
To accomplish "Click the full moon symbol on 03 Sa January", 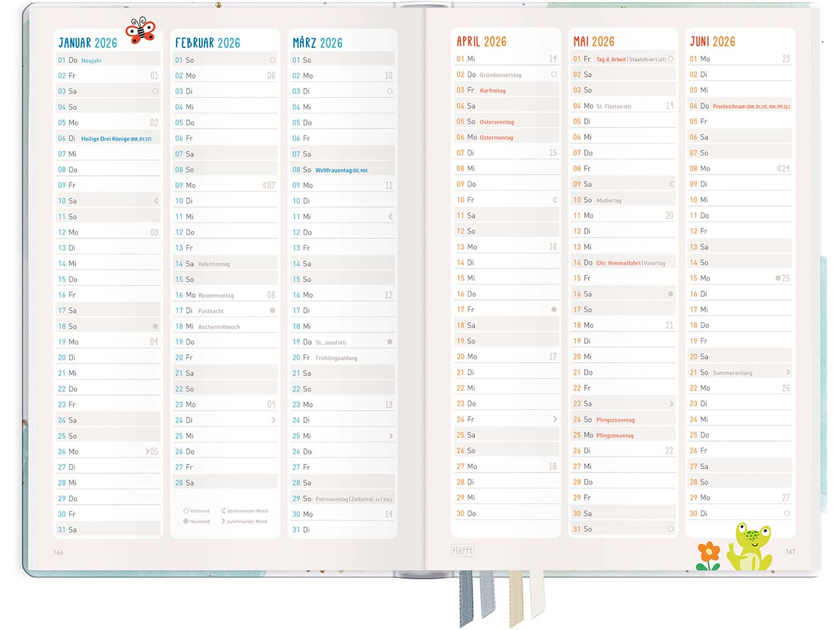I will point(156,91).
